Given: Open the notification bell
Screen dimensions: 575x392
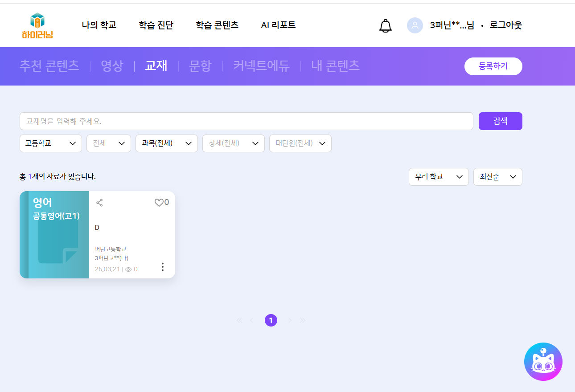Looking at the screenshot, I should coord(385,26).
